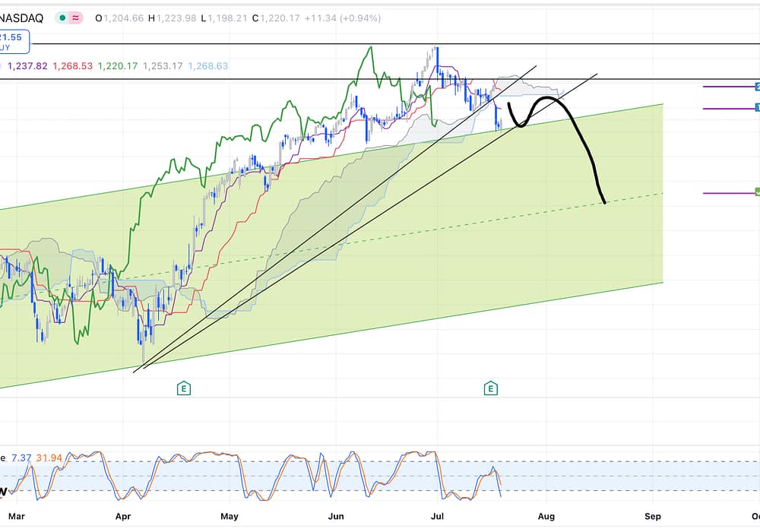Click the red 1,268.53 indicator value

72,66
